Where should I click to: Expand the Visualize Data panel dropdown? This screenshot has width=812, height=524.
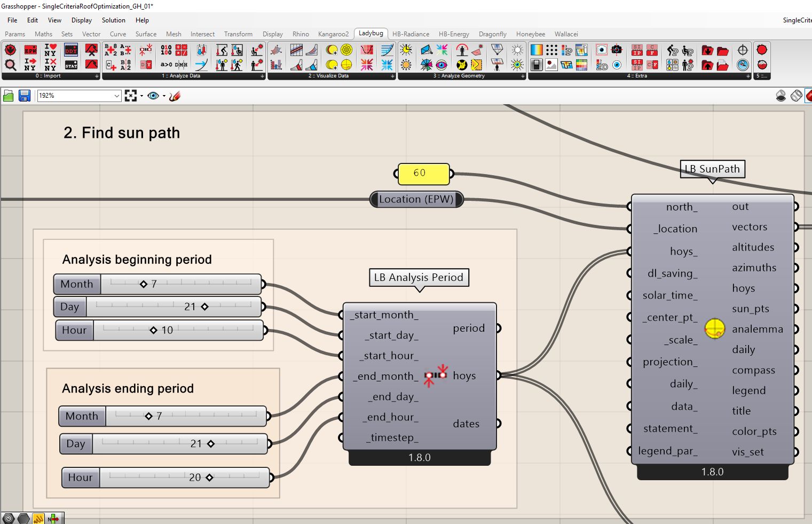392,76
